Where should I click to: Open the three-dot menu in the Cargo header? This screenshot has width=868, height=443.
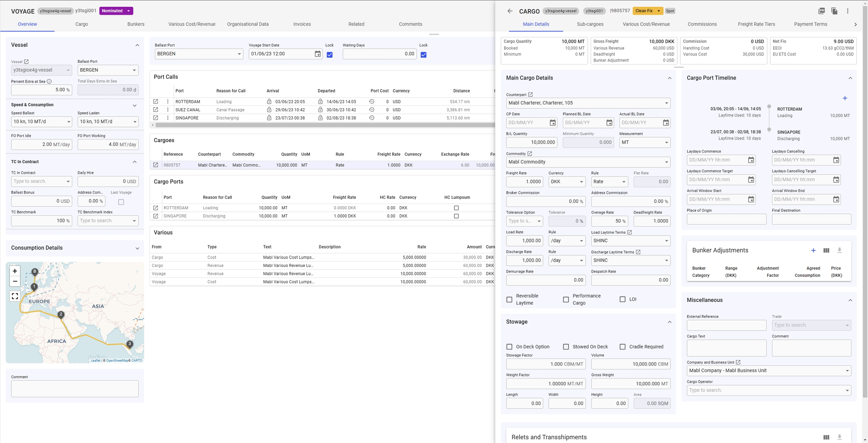point(848,11)
